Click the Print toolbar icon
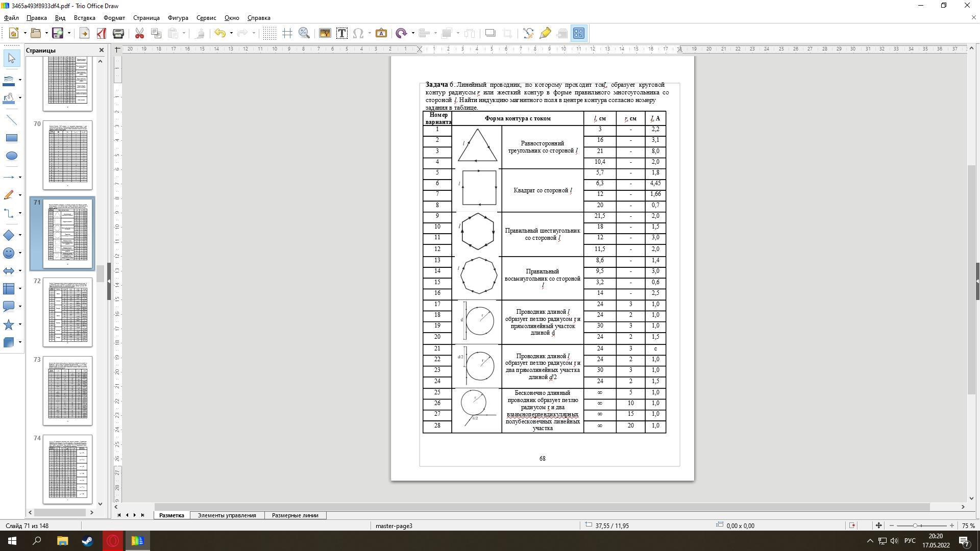This screenshot has height=551, width=980. 118,33
